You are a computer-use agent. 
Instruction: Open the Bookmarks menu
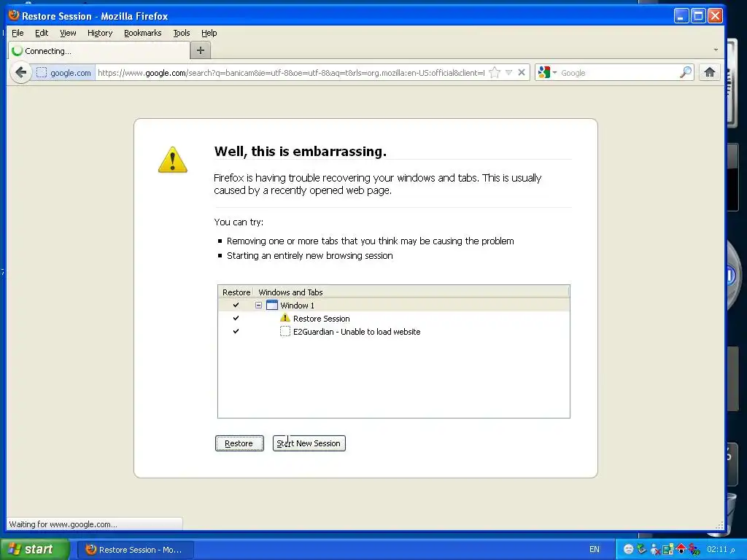[142, 33]
